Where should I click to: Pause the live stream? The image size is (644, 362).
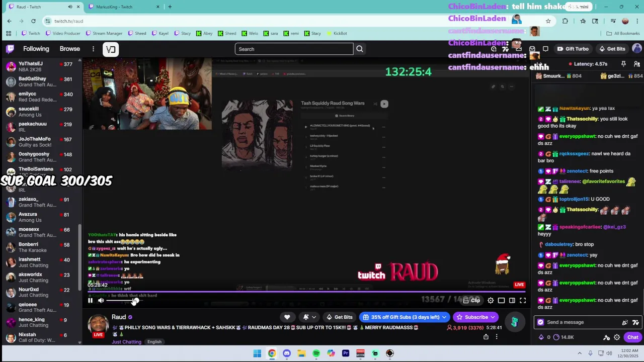tap(91, 300)
